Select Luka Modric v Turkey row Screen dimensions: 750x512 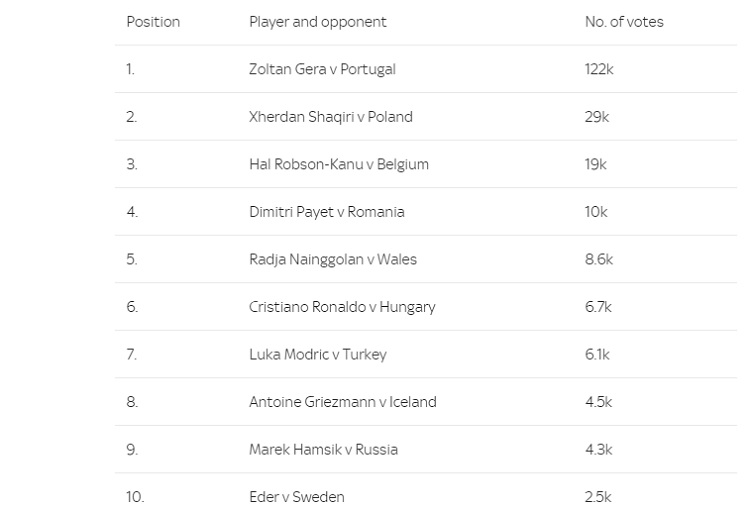(x=426, y=354)
